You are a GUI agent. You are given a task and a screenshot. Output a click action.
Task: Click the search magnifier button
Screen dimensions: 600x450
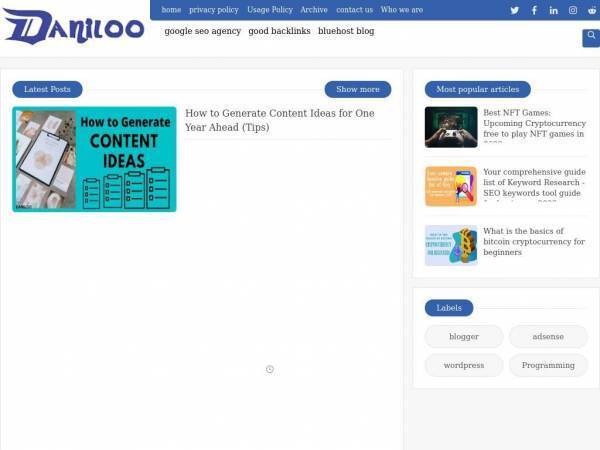591,38
